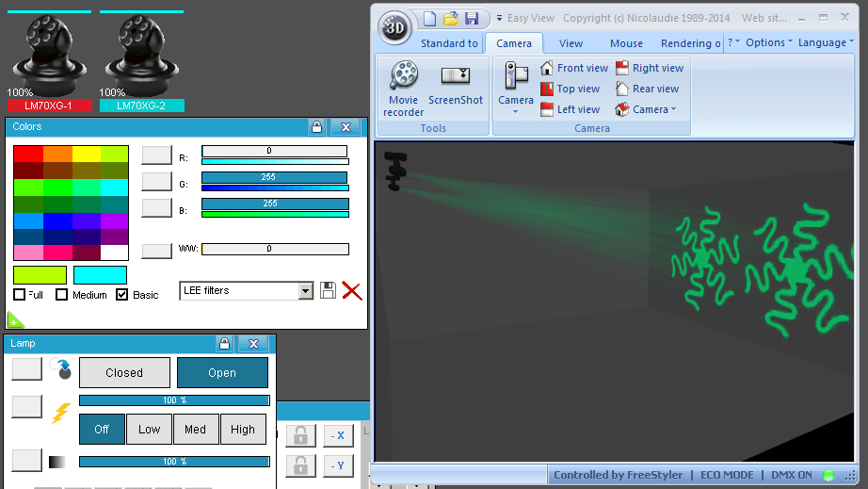Toggle the lock beside the -Y button

click(300, 465)
